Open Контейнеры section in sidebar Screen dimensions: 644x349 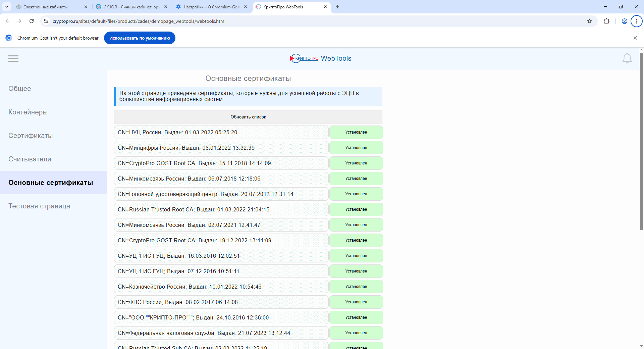[28, 112]
